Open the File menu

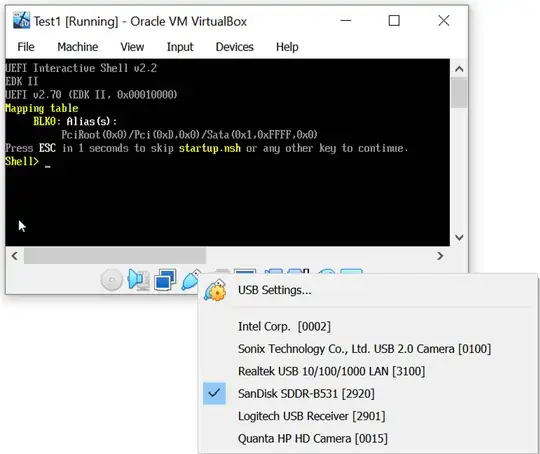pyautogui.click(x=26, y=47)
